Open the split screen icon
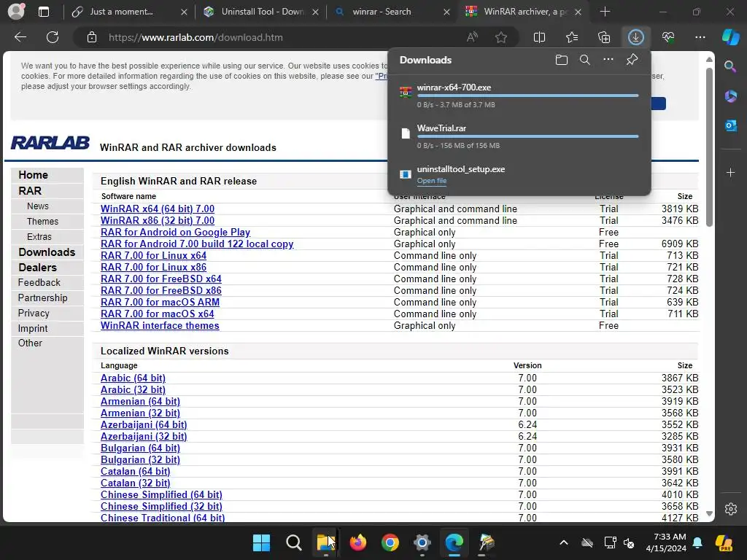Image resolution: width=747 pixels, height=560 pixels. pyautogui.click(x=539, y=37)
